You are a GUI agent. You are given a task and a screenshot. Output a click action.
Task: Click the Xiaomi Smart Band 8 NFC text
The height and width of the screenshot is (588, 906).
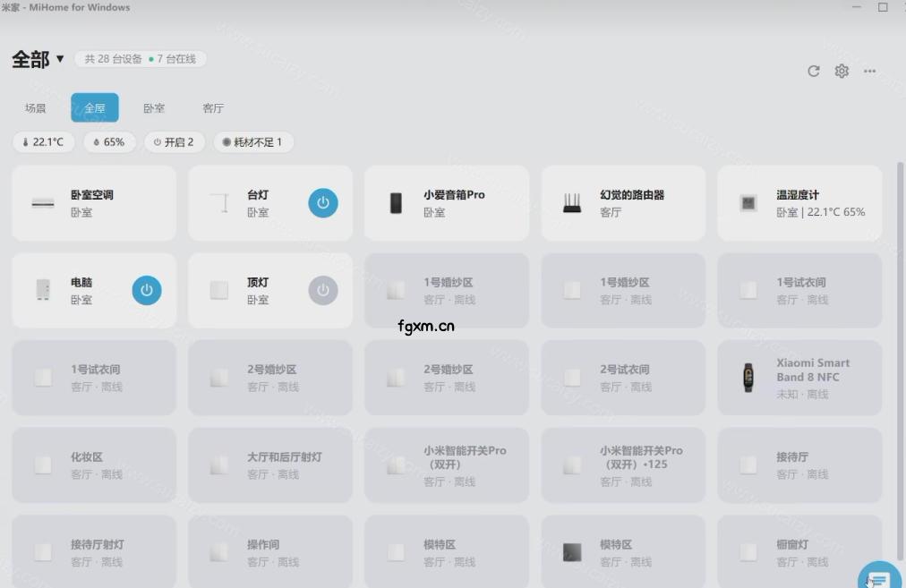tap(813, 370)
